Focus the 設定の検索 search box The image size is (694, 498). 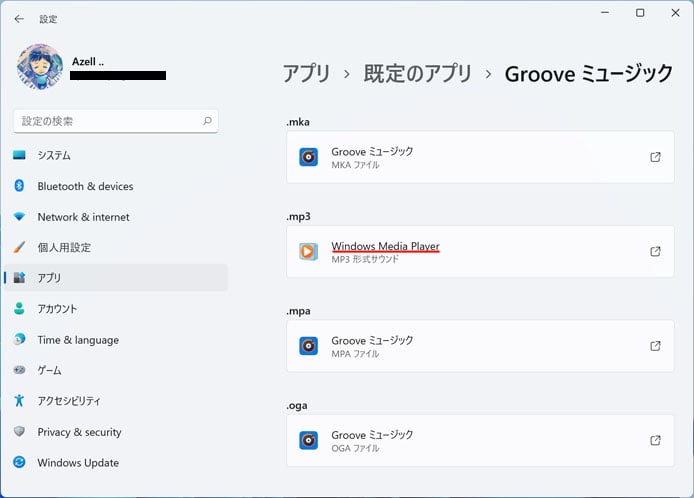point(116,121)
